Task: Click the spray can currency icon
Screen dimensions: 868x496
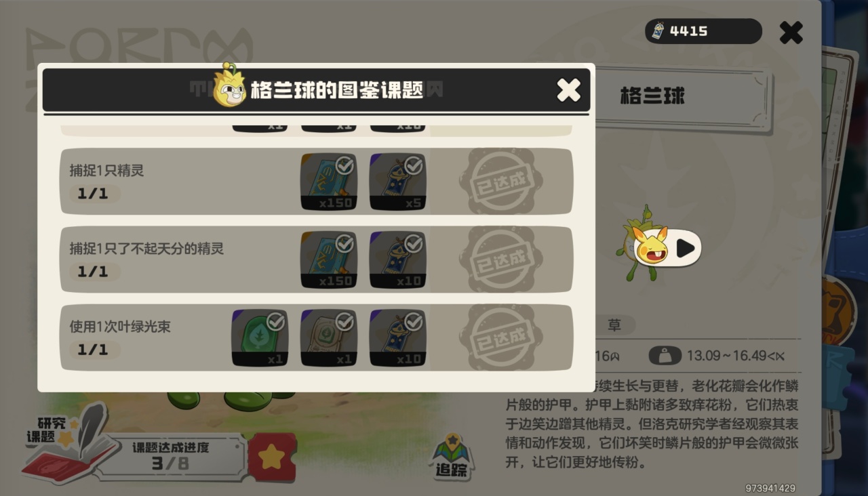Action: (x=658, y=30)
